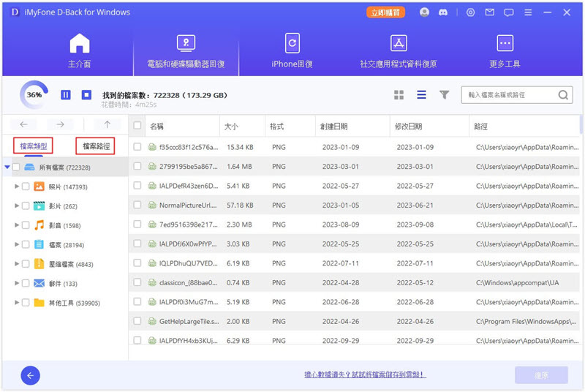This screenshot has height=392, width=585.
Task: Click the round blue back button
Action: 30,375
